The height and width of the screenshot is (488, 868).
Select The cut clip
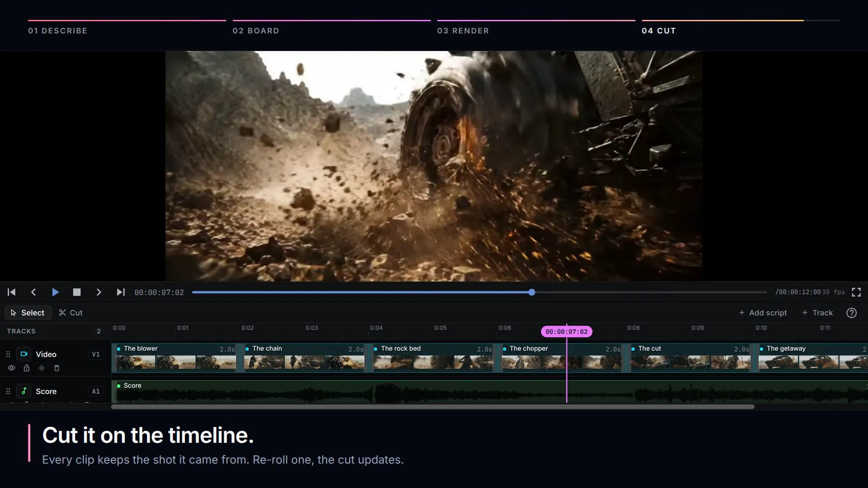point(690,358)
